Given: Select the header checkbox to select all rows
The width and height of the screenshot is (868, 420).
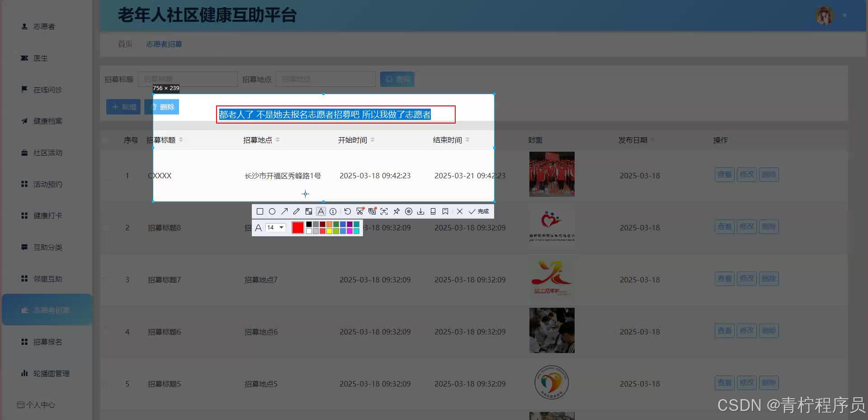Looking at the screenshot, I should 106,140.
